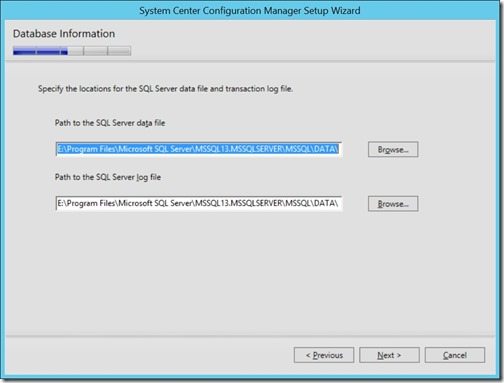Click 'Path to the SQL Server log file' label
This screenshot has width=504, height=383.
(x=108, y=177)
